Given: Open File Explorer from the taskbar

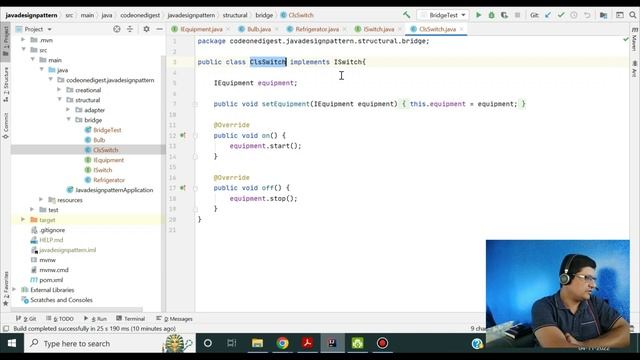Looking at the screenshot, I should point(257,344).
